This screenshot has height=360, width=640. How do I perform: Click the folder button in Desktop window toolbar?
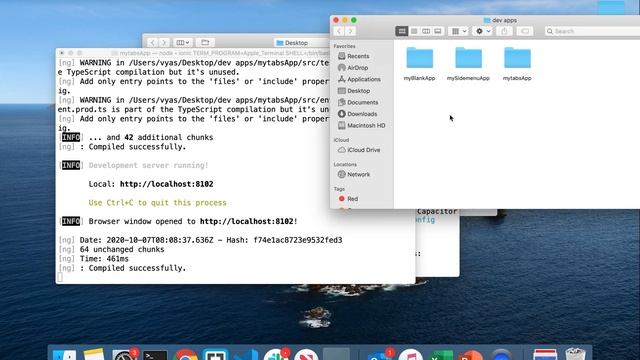click(x=205, y=42)
